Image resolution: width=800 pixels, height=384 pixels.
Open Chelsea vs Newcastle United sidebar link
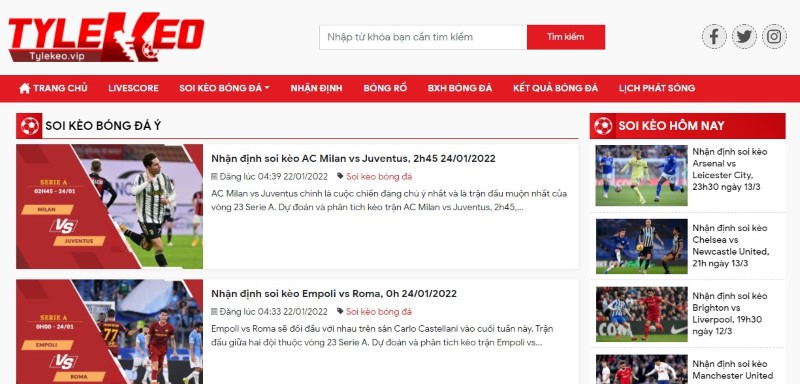coord(731,246)
